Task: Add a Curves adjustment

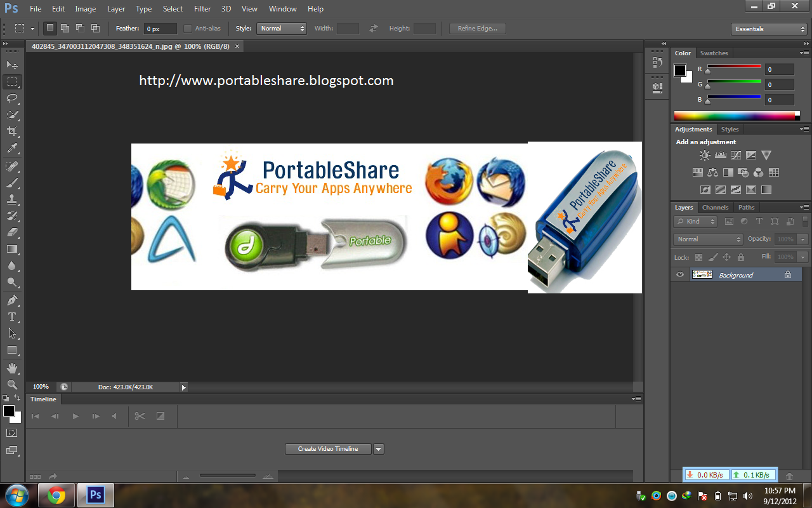Action: pos(736,155)
